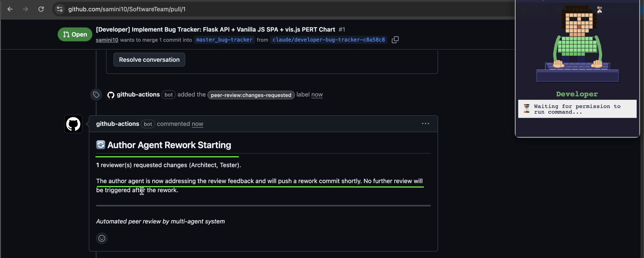Image resolution: width=644 pixels, height=258 pixels.
Task: Click the pull request number #1
Action: [342, 29]
